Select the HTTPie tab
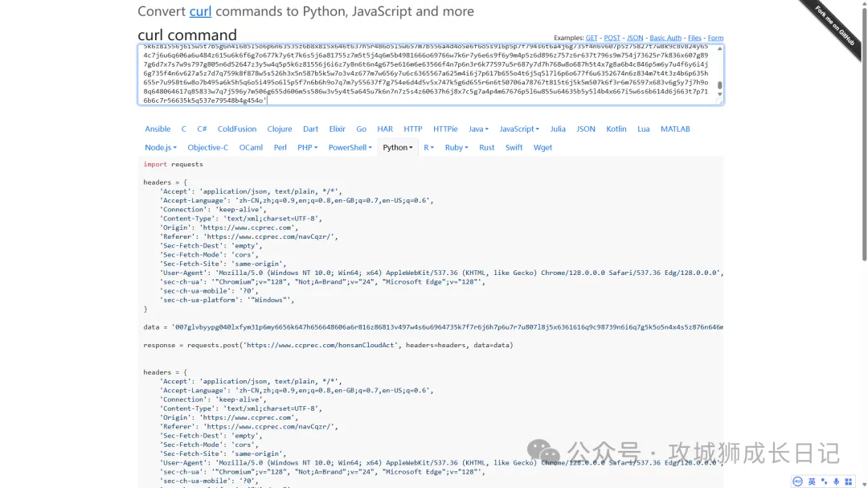The image size is (868, 488). tap(445, 129)
